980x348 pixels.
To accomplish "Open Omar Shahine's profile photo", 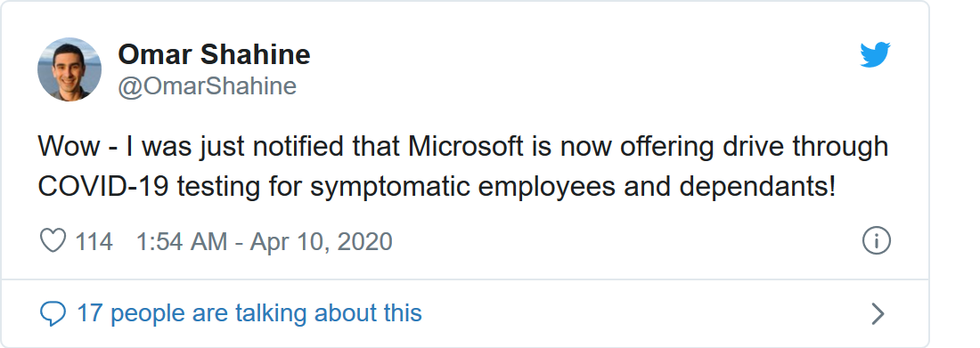I will coord(69,69).
